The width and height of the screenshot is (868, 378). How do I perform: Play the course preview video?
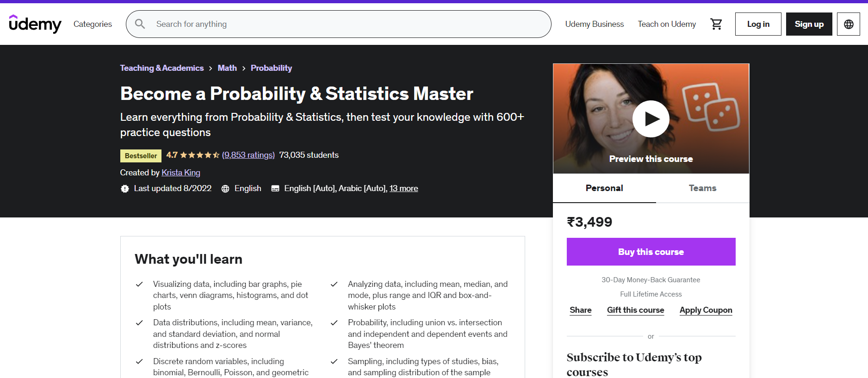(x=651, y=119)
